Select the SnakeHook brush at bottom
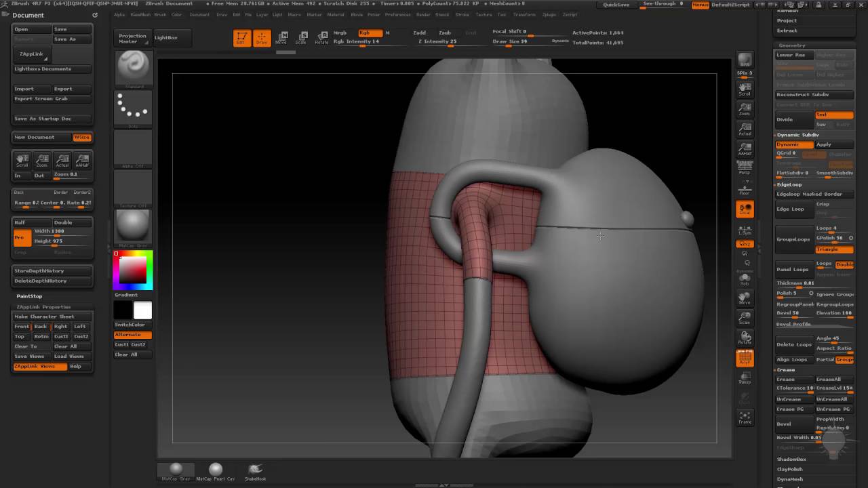 tap(255, 471)
